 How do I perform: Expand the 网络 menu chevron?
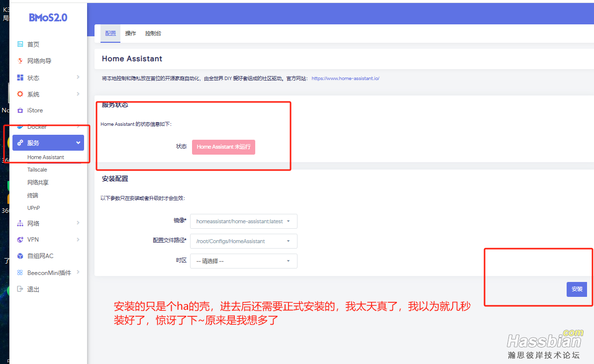tap(78, 223)
